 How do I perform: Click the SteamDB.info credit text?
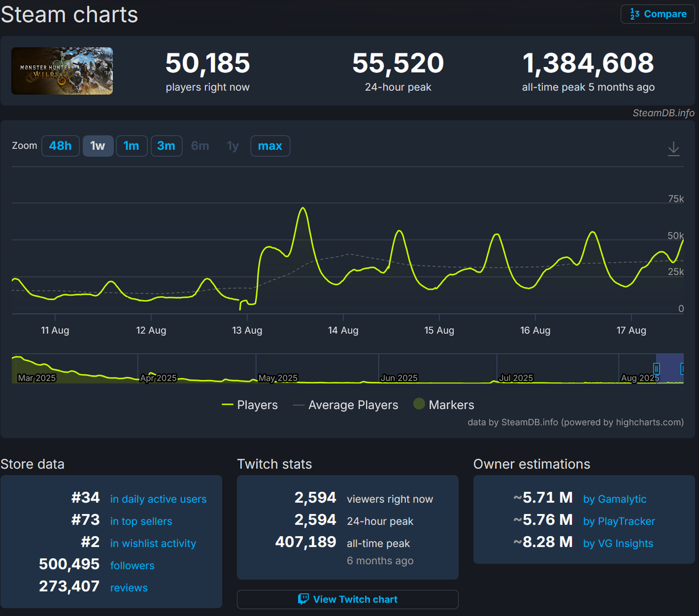663,113
